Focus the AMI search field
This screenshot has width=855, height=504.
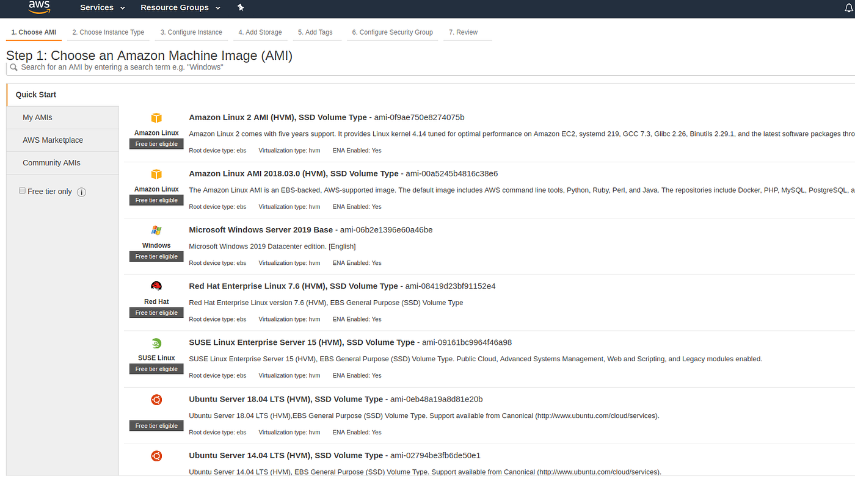click(431, 67)
